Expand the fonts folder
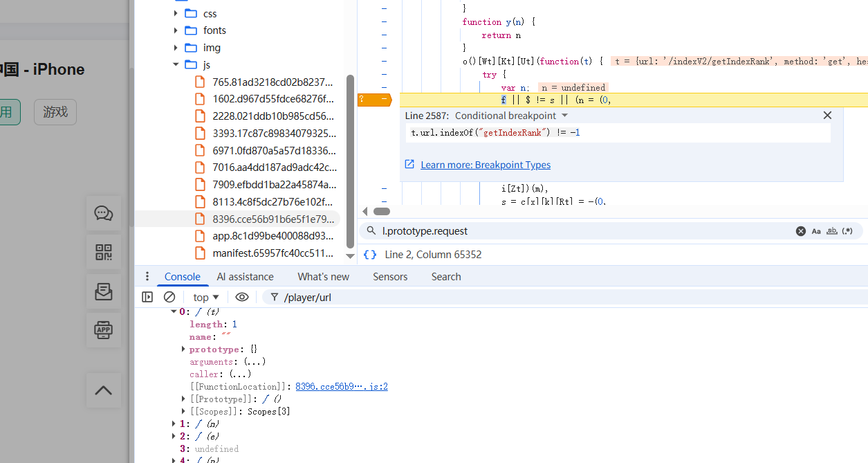Screen dimensions: 868x463 176,30
